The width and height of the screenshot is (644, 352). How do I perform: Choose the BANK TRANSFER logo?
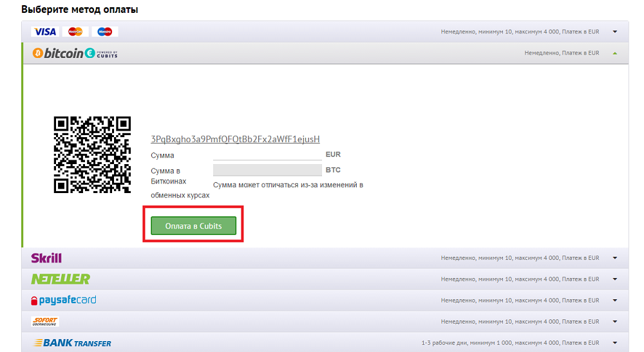(72, 343)
